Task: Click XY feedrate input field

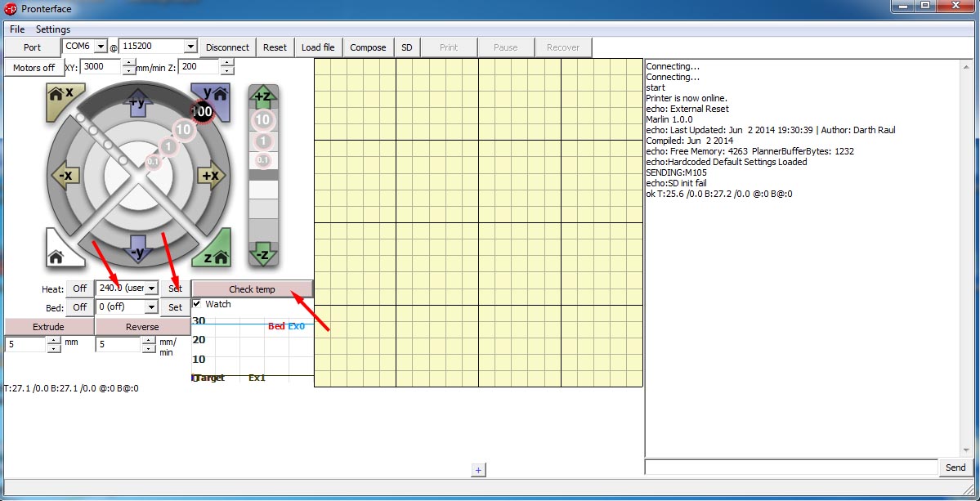Action: [x=101, y=66]
